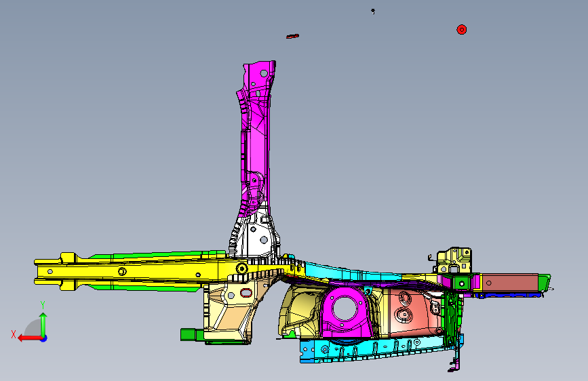Select the brown rectangular bar at right end

tap(510, 283)
